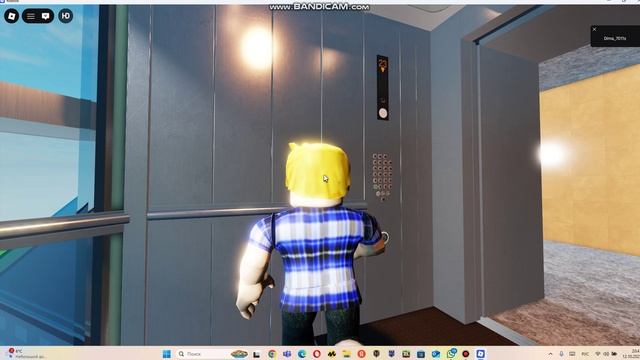Open Microsoft Edge from the taskbar
Image resolution: width=640 pixels, height=360 pixels.
coord(302,354)
